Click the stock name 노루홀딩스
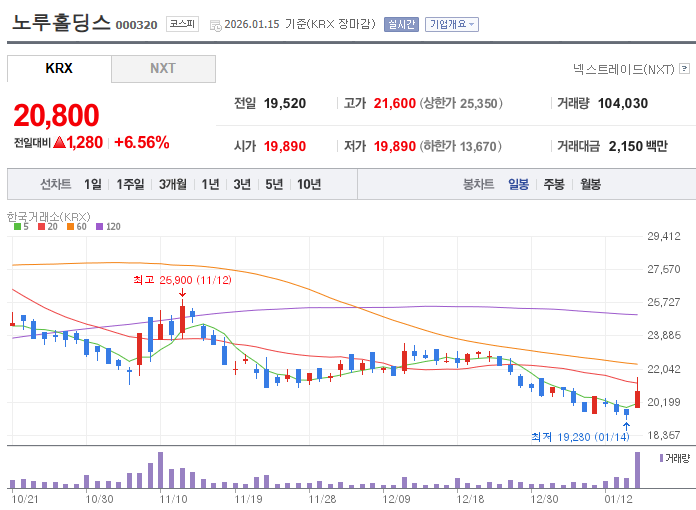Image resolution: width=696 pixels, height=510 pixels. click(x=61, y=23)
